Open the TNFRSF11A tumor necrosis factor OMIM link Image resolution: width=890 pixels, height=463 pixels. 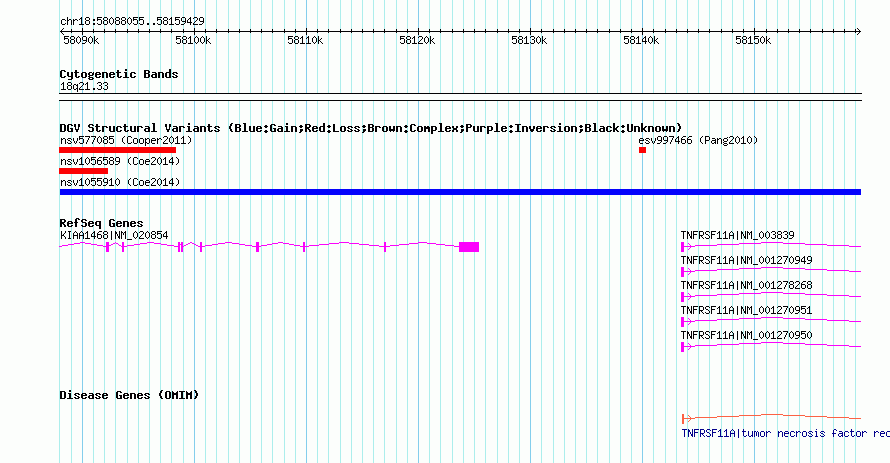tap(785, 433)
